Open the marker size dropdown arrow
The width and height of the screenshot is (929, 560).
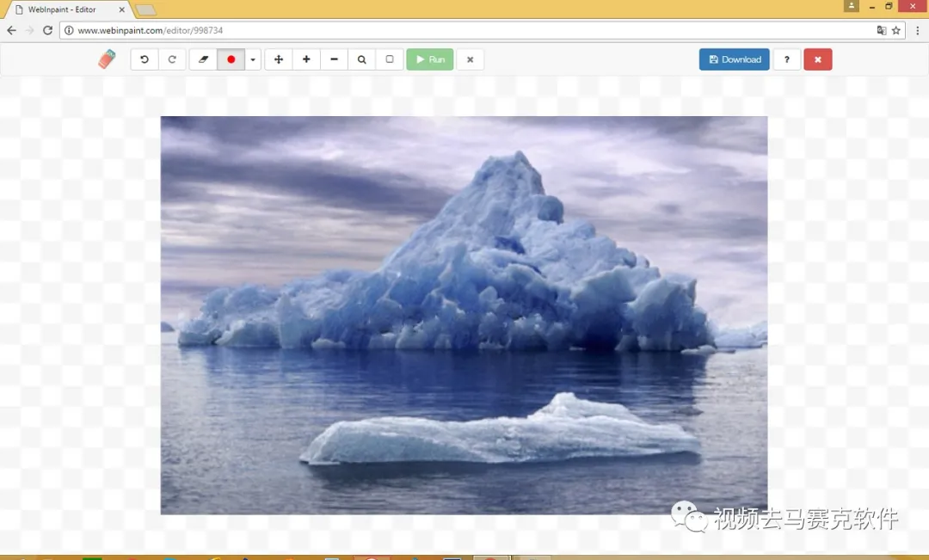(253, 59)
